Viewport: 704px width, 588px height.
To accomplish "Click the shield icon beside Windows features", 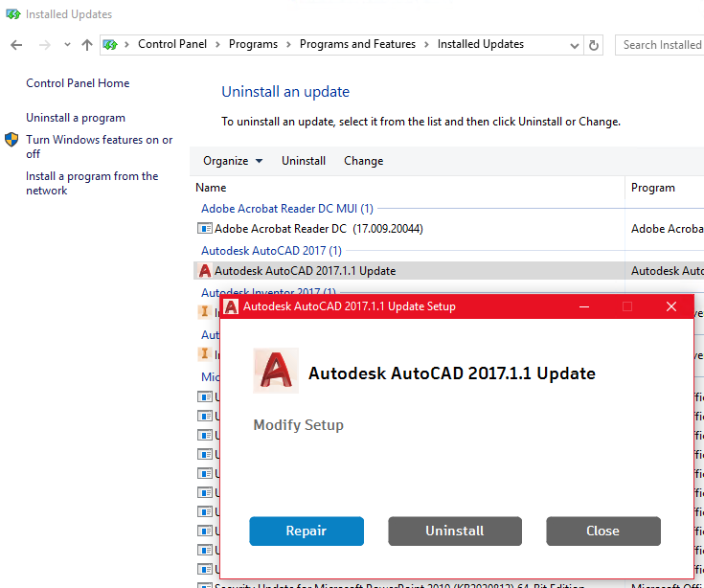I will coord(11,140).
